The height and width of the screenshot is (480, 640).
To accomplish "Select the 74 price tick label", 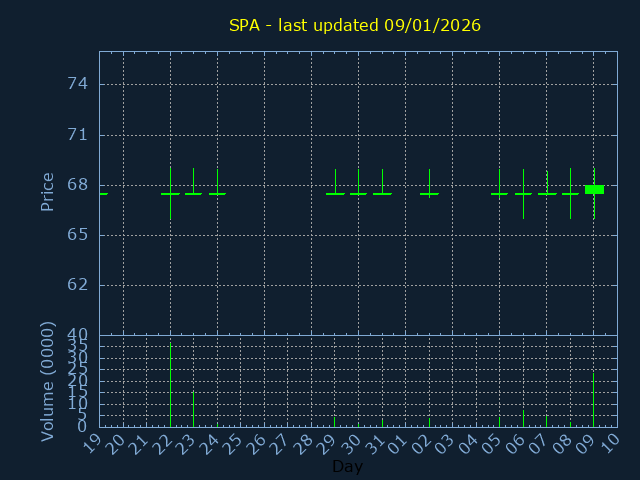I will 77,84.
